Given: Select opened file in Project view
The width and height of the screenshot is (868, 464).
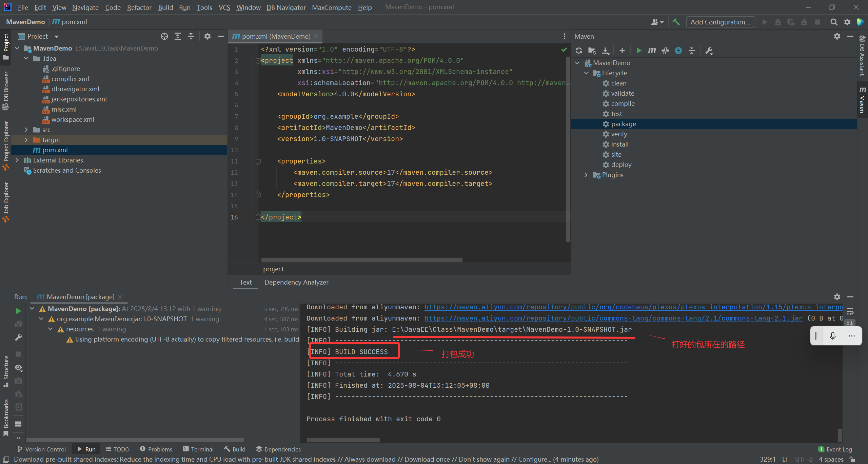Looking at the screenshot, I should click(x=164, y=36).
